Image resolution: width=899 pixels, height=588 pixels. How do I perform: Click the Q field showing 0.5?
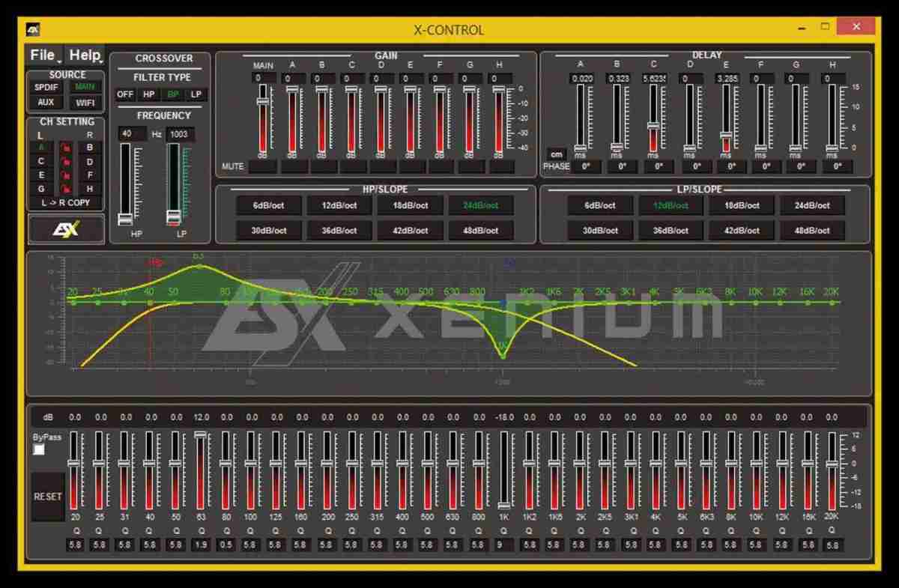point(226,545)
